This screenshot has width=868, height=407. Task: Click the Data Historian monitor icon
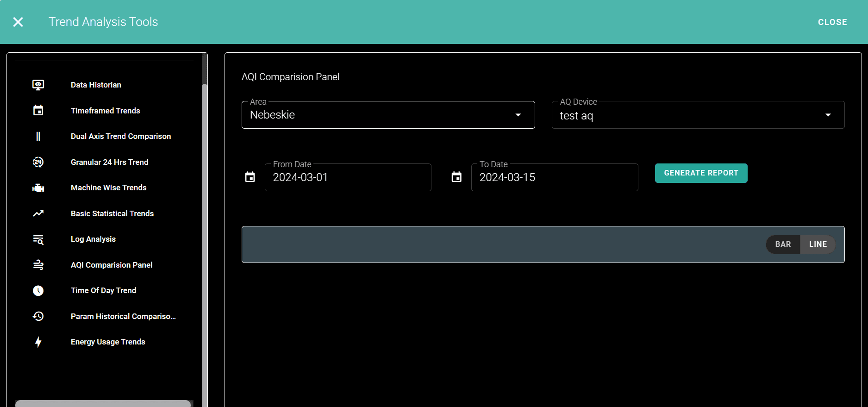38,85
